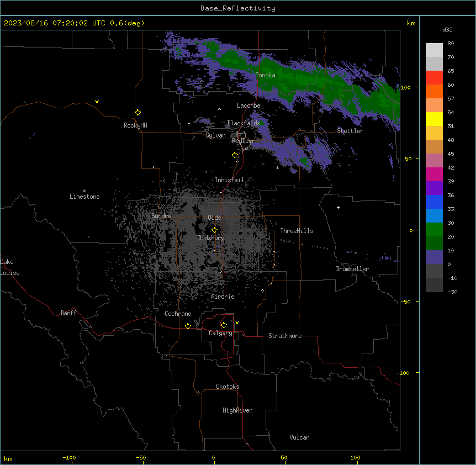Click the Sundre town label

pos(161,216)
